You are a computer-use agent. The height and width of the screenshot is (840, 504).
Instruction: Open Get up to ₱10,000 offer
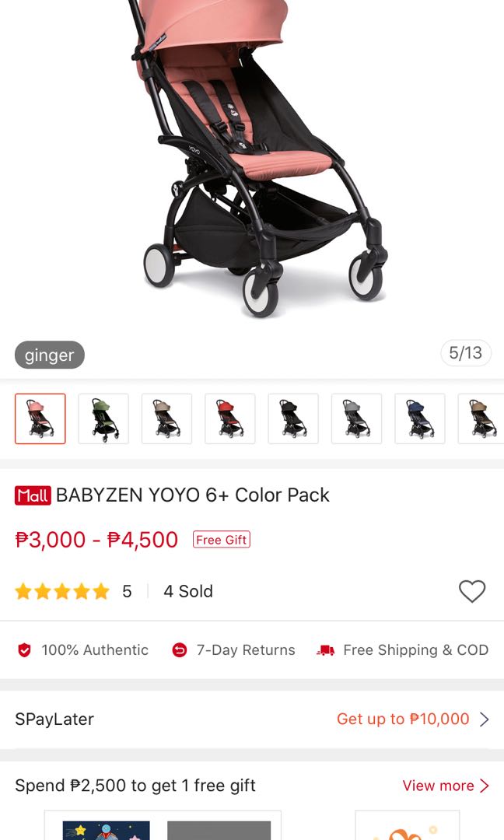pos(403,719)
